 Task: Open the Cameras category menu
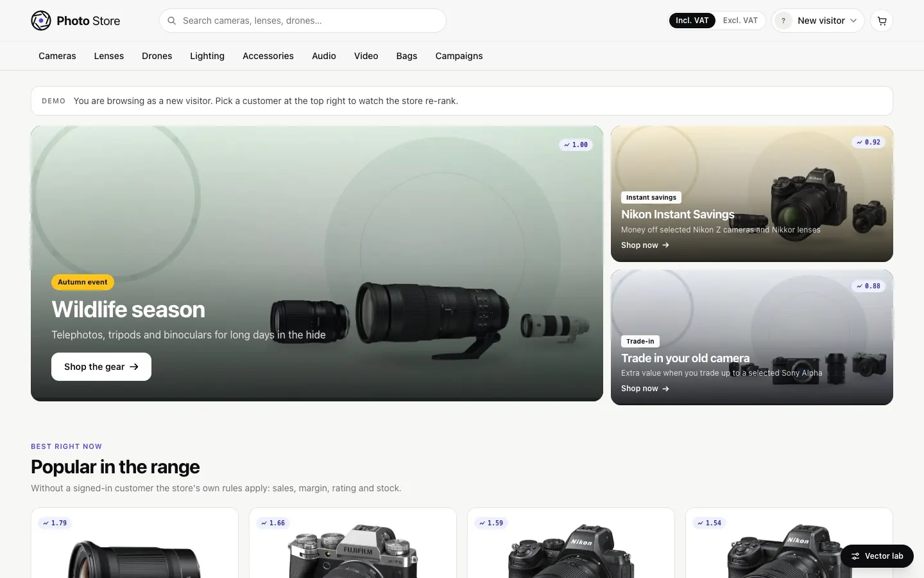pos(57,56)
